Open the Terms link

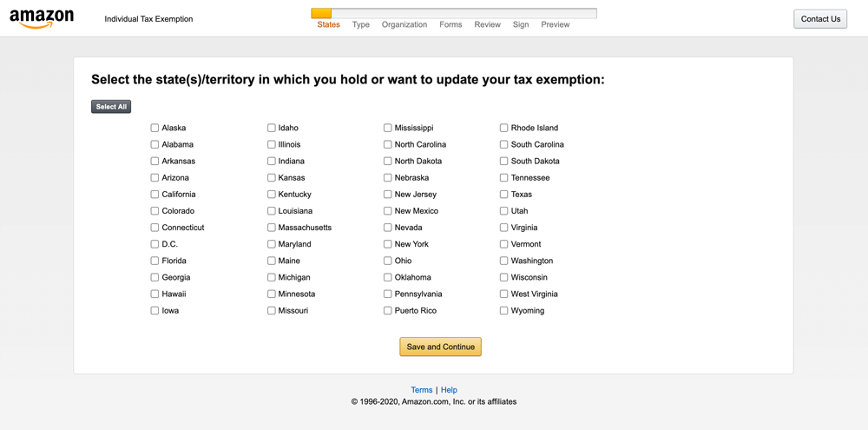[421, 390]
